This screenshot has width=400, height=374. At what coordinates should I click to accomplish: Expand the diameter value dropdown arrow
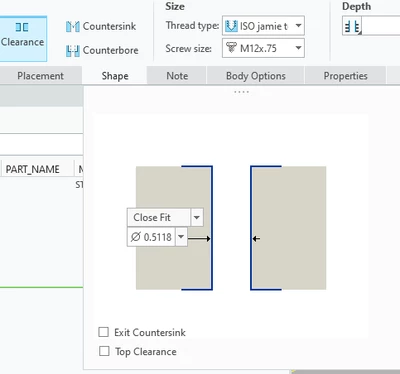point(181,237)
